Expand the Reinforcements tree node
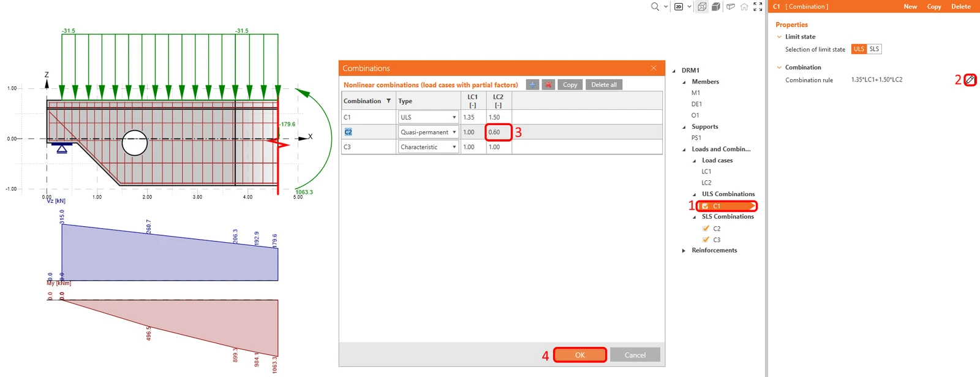Viewport: 980px width, 377px height. tap(684, 250)
